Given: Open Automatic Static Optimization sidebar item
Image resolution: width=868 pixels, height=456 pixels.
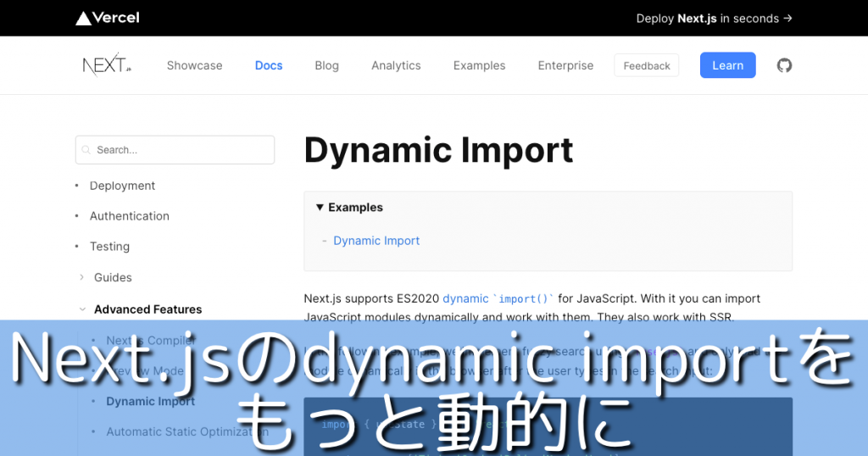Looking at the screenshot, I should [x=187, y=431].
